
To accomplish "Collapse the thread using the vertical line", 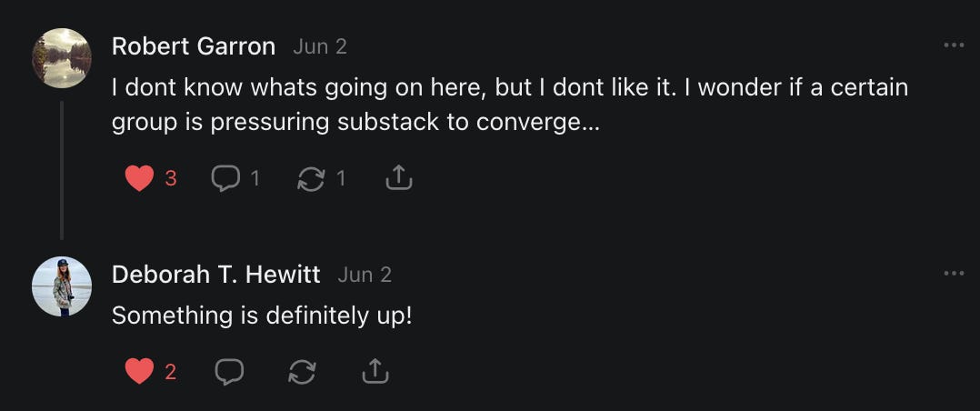I will (x=62, y=169).
